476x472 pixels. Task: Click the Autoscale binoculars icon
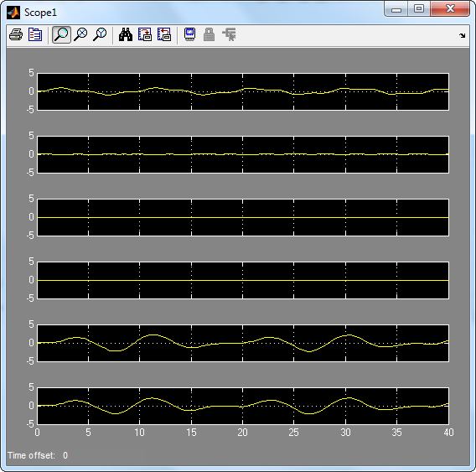coord(126,34)
